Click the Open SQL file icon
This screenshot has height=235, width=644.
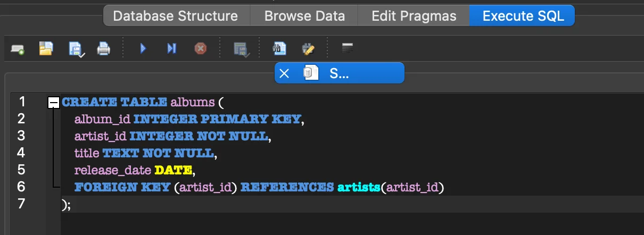tap(46, 49)
